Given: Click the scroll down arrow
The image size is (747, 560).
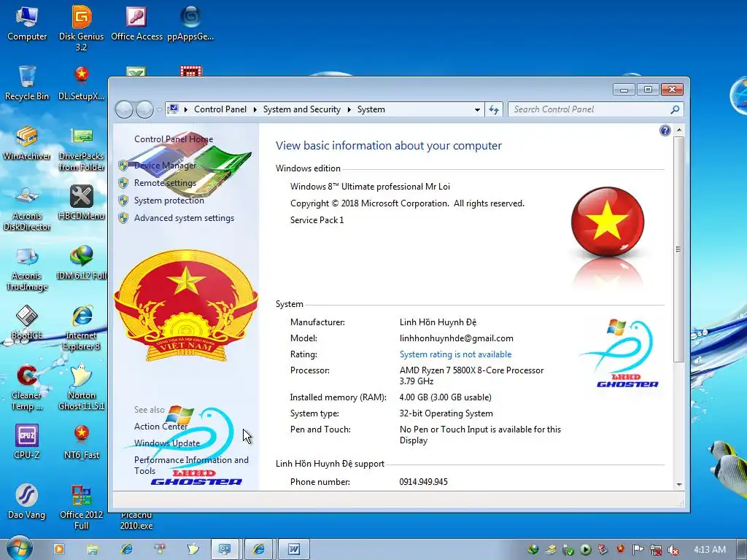Looking at the screenshot, I should [679, 485].
